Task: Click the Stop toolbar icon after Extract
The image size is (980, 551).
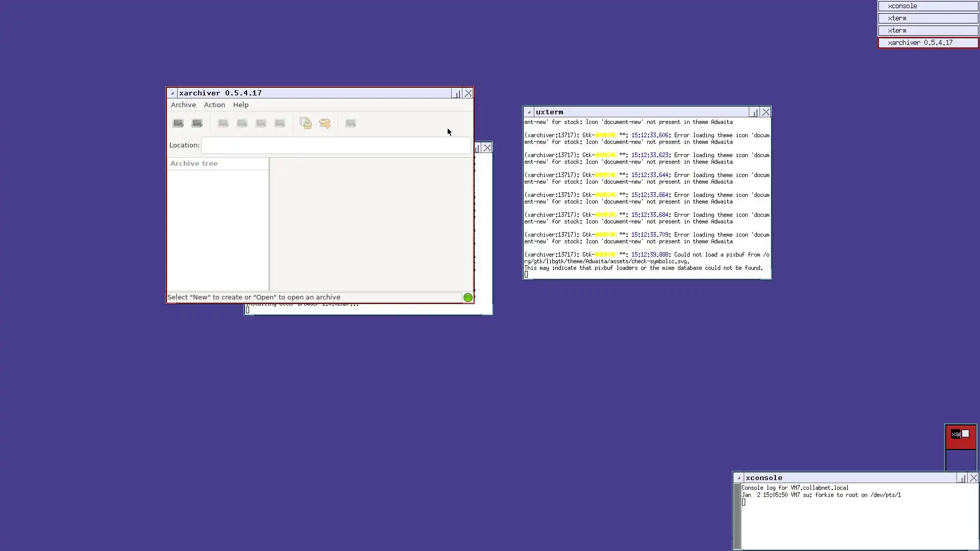Action: tap(351, 123)
